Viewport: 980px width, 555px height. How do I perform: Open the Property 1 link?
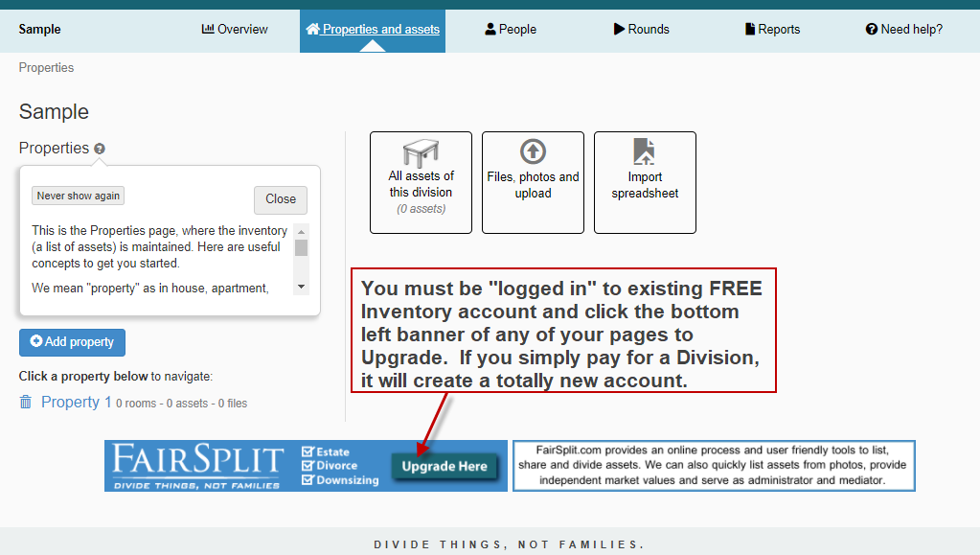pyautogui.click(x=77, y=403)
